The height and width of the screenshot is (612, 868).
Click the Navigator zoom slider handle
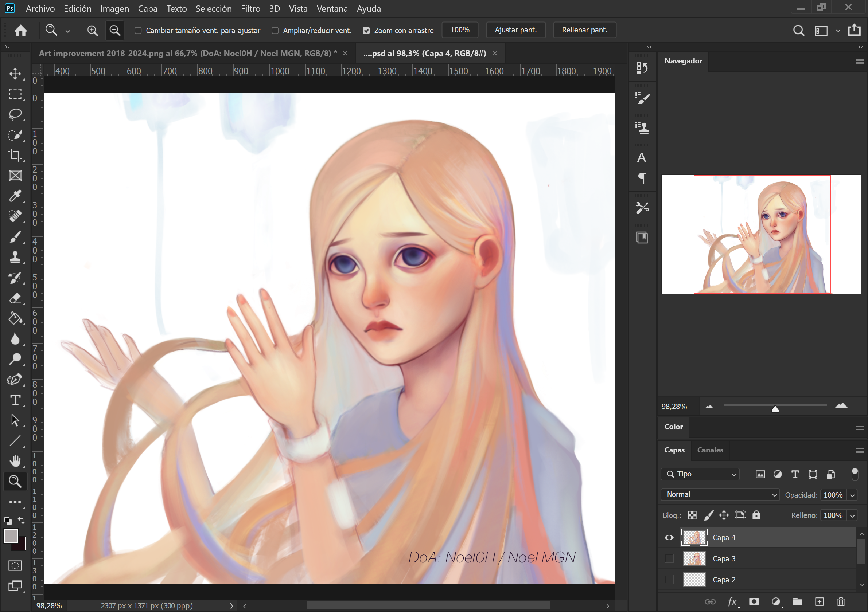[775, 409]
